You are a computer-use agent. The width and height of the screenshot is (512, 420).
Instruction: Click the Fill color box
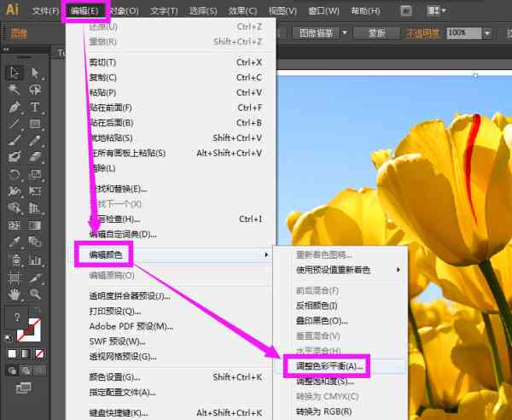(x=17, y=317)
